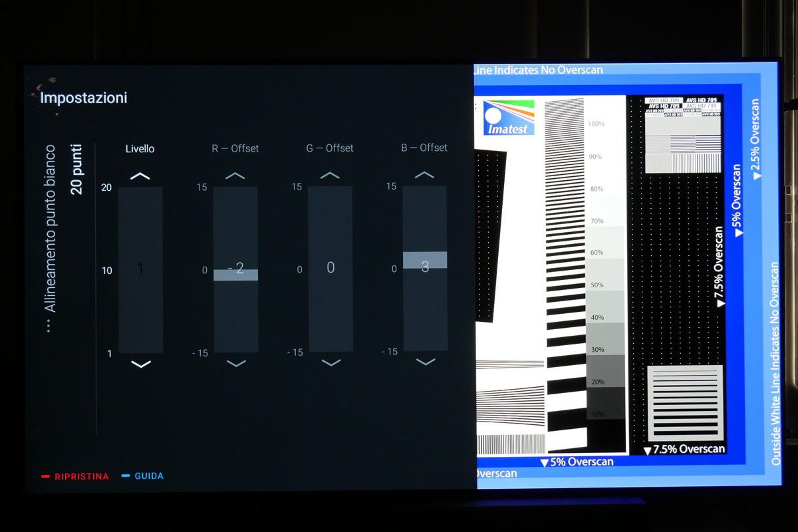Select the G — Offset slider bar
Image resolution: width=798 pixels, height=532 pixels.
pos(330,269)
